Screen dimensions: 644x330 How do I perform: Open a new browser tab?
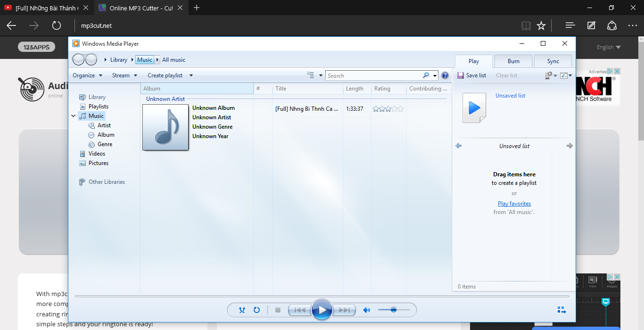(x=197, y=8)
